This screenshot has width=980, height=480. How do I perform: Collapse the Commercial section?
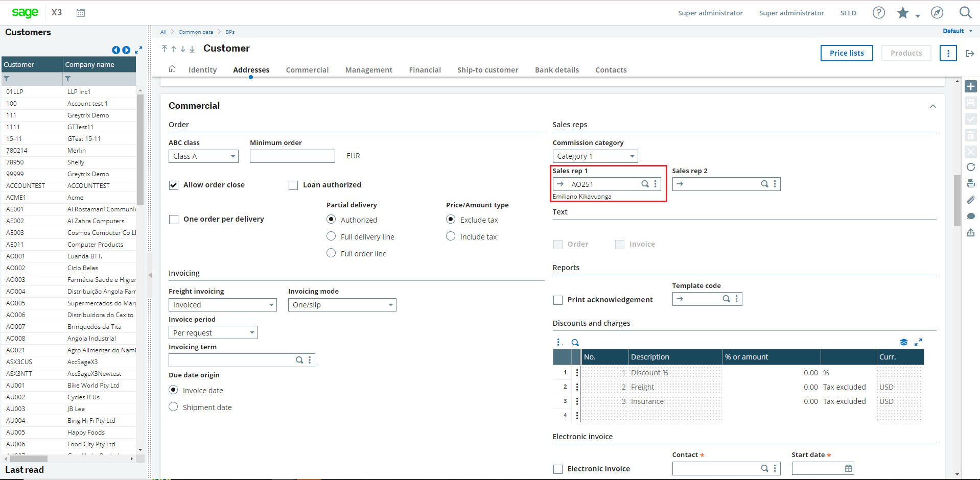pos(932,106)
